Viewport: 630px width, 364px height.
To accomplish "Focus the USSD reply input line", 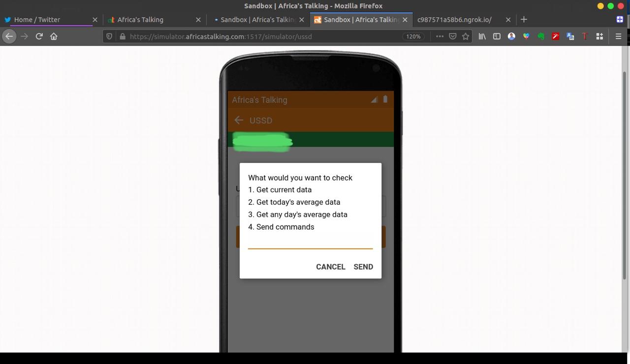I will [x=310, y=242].
